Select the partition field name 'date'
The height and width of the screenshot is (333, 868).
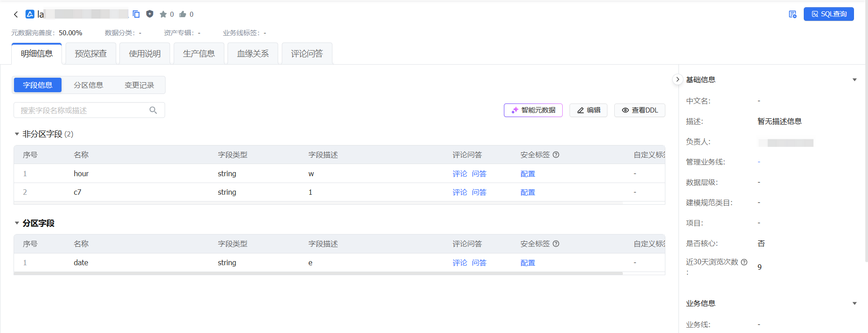coord(81,263)
